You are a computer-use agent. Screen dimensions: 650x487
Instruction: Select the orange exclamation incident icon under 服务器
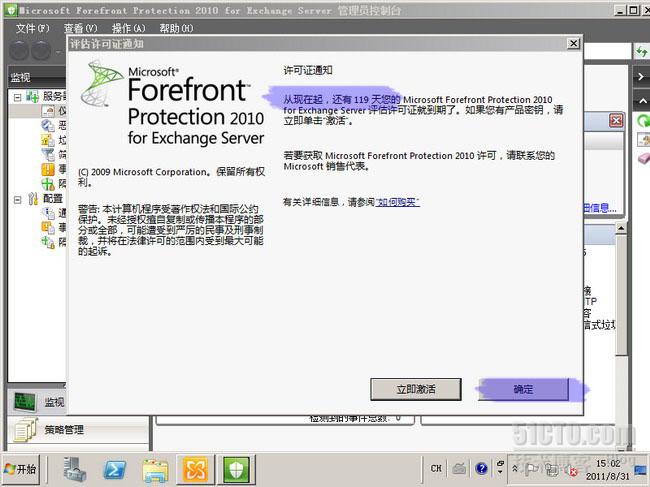coord(48,169)
